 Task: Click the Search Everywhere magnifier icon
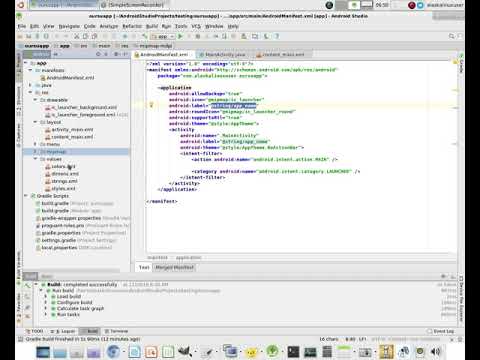click(x=452, y=36)
